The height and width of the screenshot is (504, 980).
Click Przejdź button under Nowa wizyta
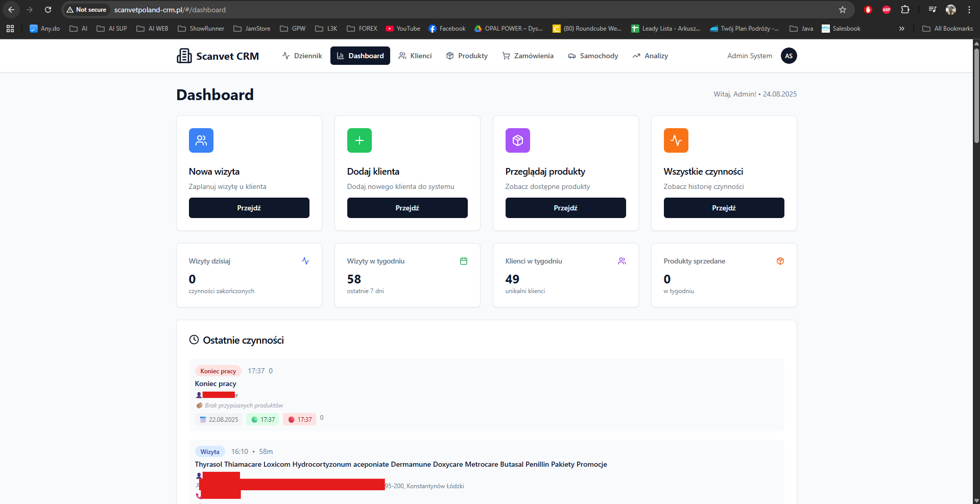pyautogui.click(x=249, y=208)
